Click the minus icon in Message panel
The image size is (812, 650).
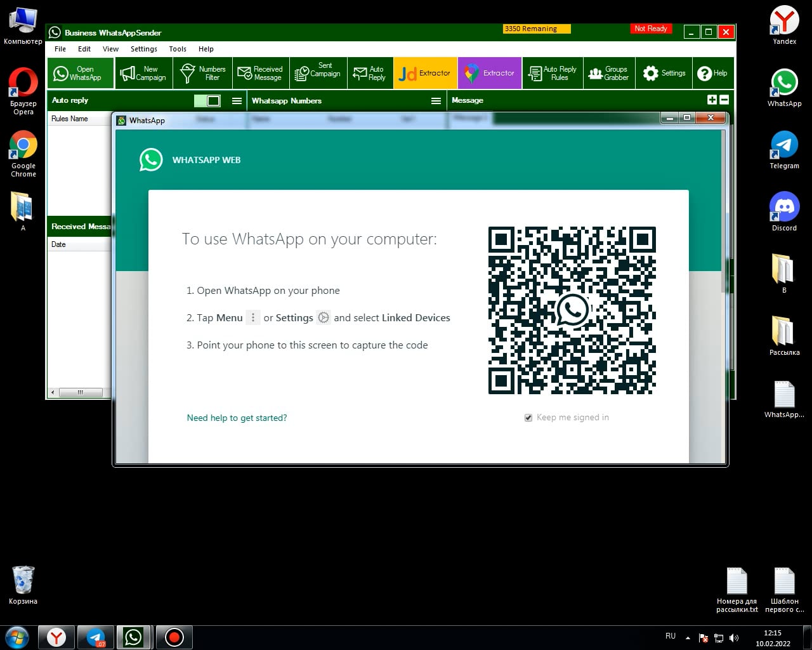pyautogui.click(x=724, y=100)
